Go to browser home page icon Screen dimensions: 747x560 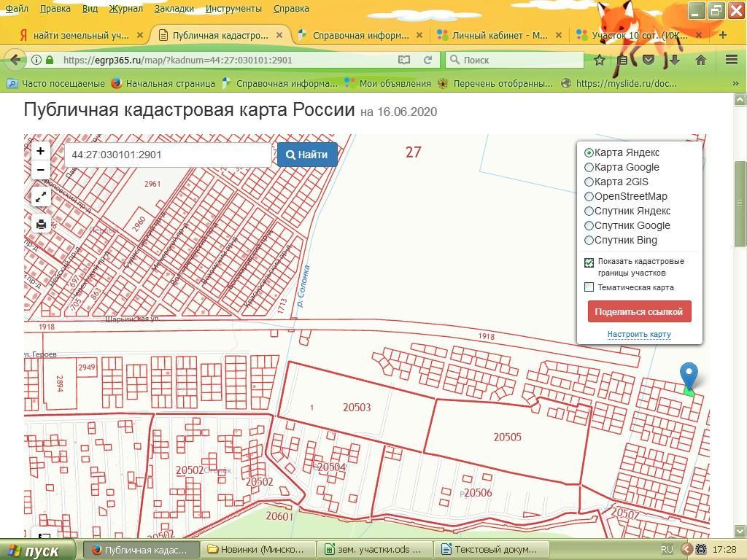(701, 60)
